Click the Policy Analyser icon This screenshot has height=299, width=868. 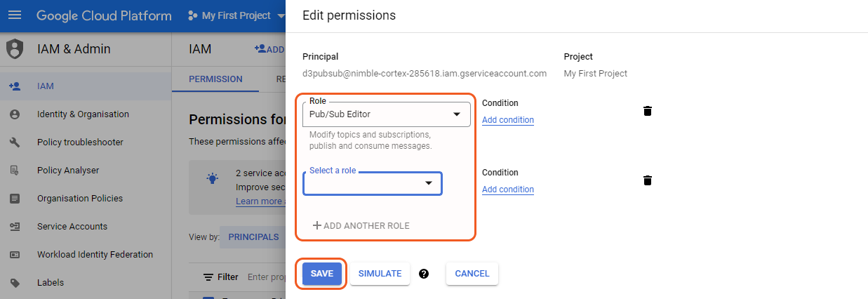coord(15,171)
